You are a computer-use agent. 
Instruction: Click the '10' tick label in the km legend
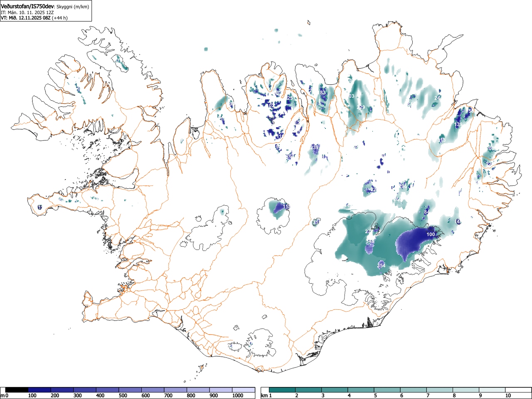(x=508, y=396)
